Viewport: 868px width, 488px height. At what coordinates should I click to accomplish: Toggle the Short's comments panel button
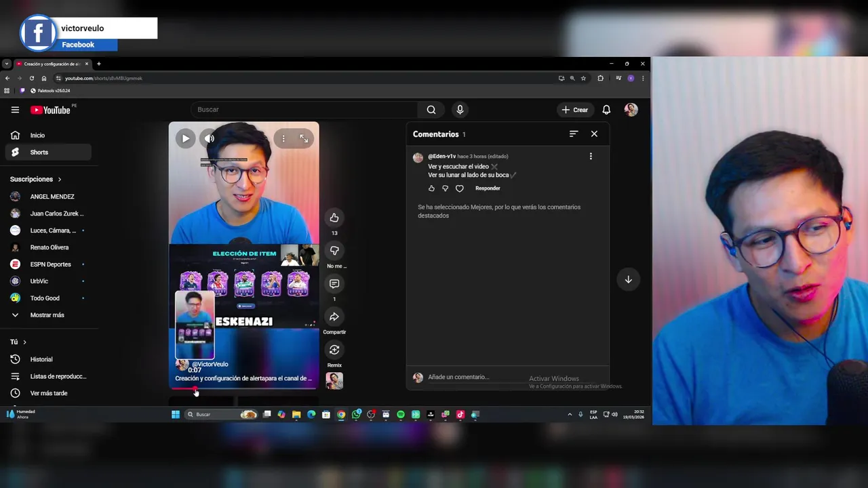[334, 284]
